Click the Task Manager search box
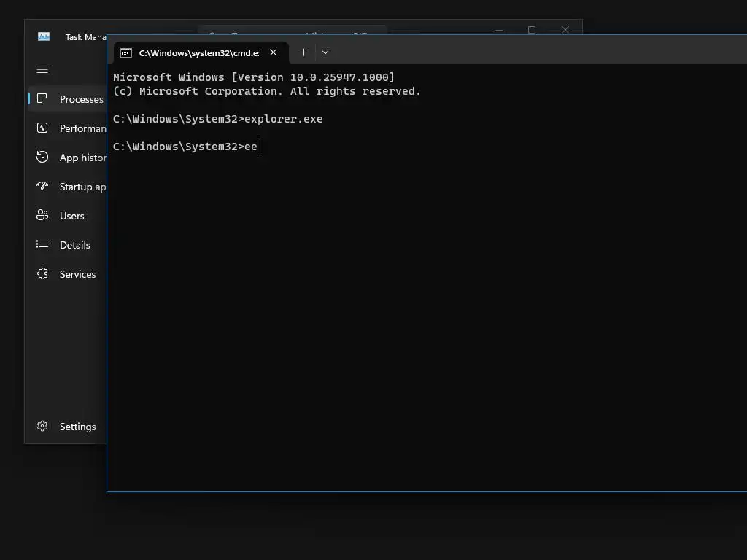 click(292, 29)
